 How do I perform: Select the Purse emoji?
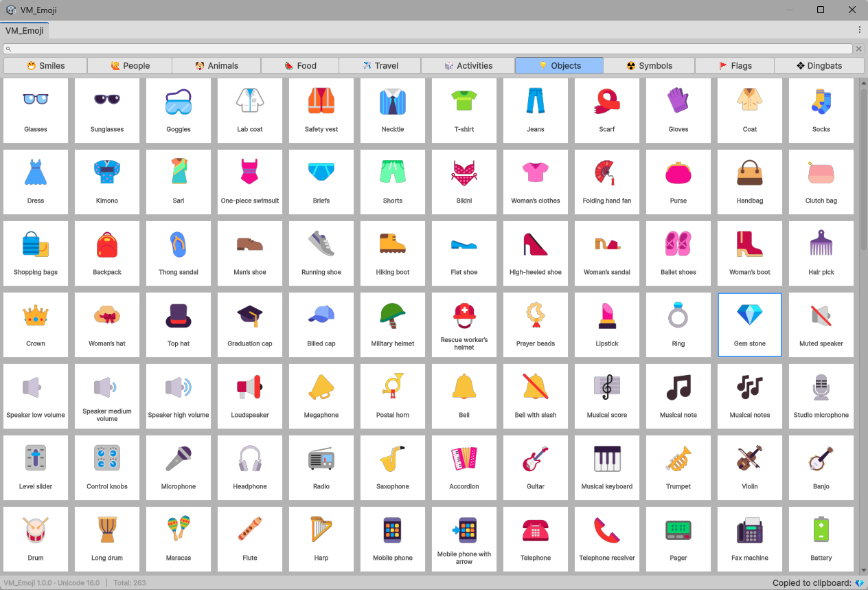click(x=678, y=182)
